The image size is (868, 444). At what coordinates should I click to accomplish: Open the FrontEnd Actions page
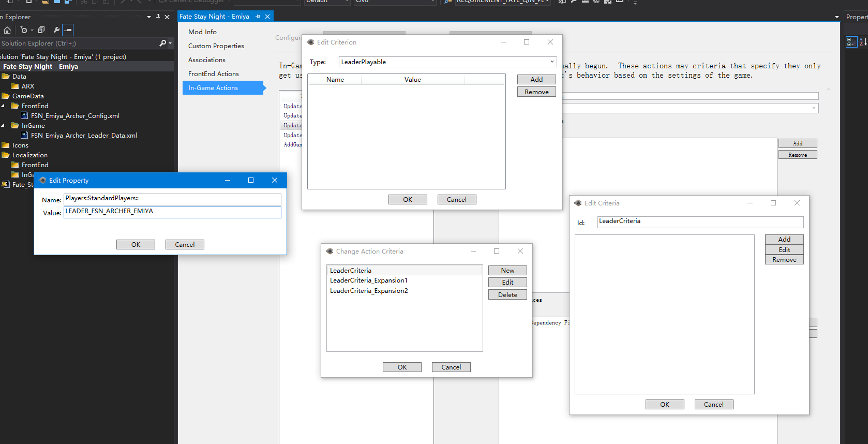coord(214,74)
